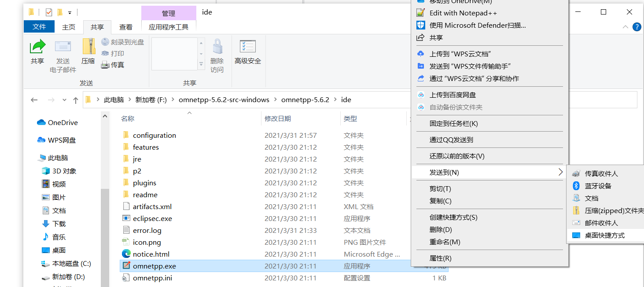The width and height of the screenshot is (644, 287).
Task: Click the Back navigation arrow
Action: (x=34, y=100)
